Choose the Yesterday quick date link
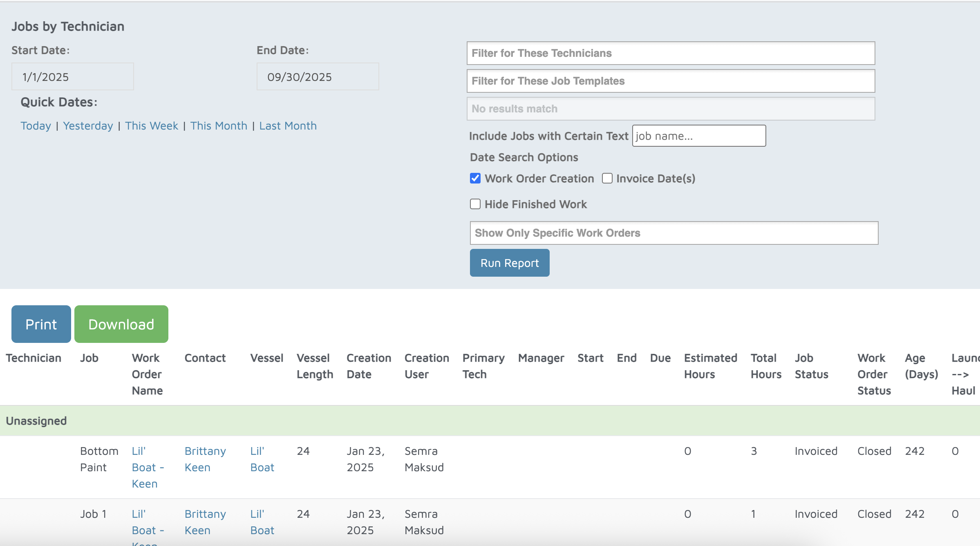The image size is (980, 546). [x=88, y=126]
